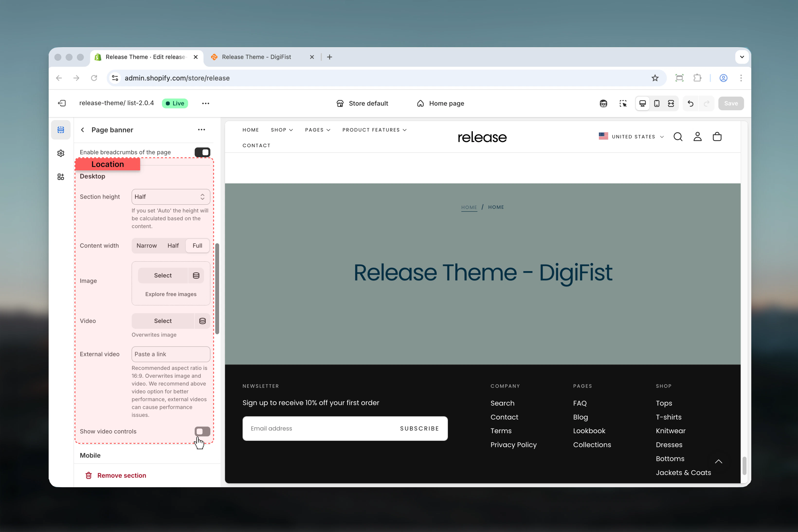The height and width of the screenshot is (532, 798).
Task: Open Page banner options three-dot menu
Action: (201, 130)
